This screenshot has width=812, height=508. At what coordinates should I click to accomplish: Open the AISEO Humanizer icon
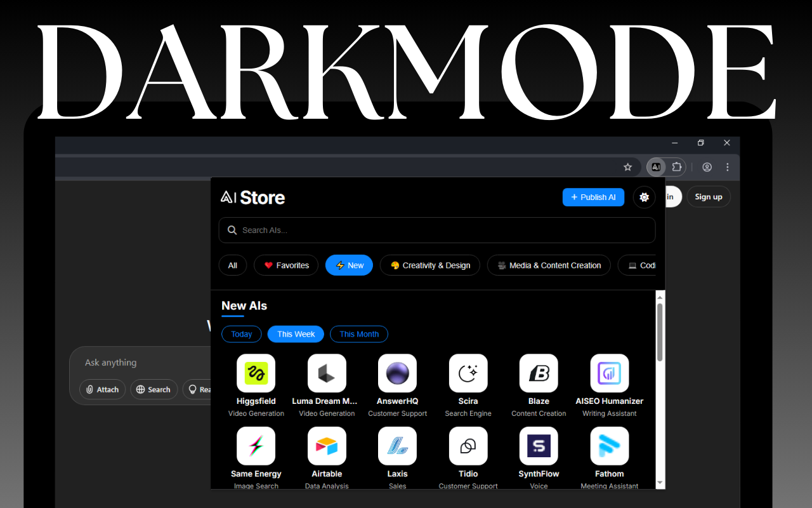click(610, 373)
